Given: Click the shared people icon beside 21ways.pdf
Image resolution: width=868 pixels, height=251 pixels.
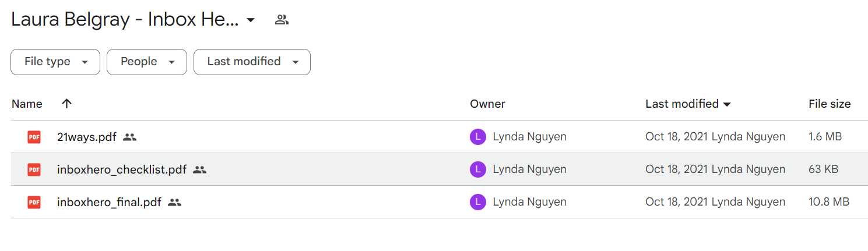Looking at the screenshot, I should pyautogui.click(x=129, y=137).
